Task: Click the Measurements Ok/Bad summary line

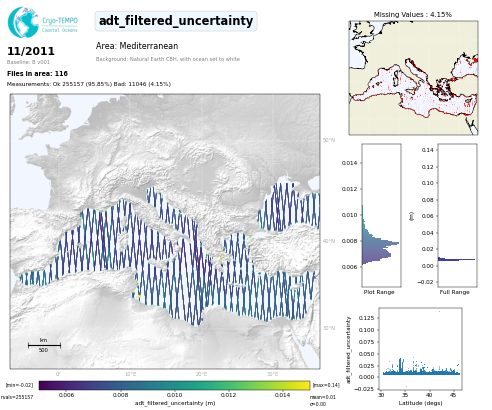Action: [89, 84]
